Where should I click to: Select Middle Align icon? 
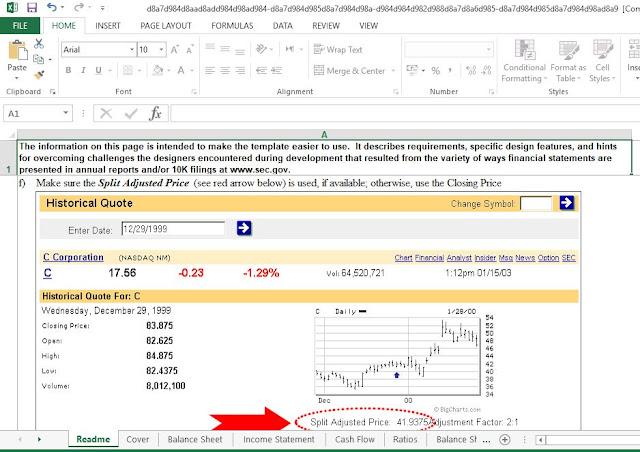pyautogui.click(x=225, y=49)
